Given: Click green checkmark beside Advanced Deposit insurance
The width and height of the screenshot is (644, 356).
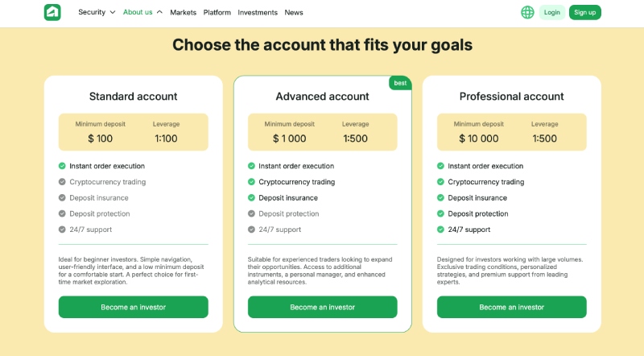Looking at the screenshot, I should tap(251, 197).
